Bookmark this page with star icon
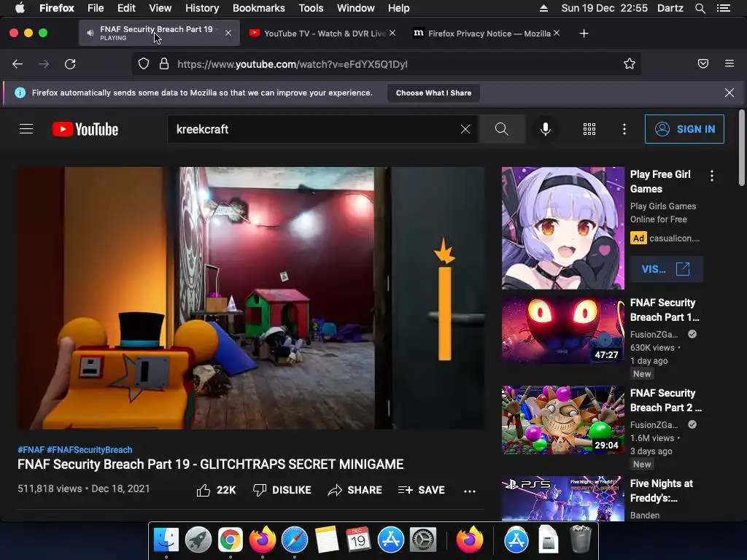This screenshot has width=747, height=560. point(630,64)
